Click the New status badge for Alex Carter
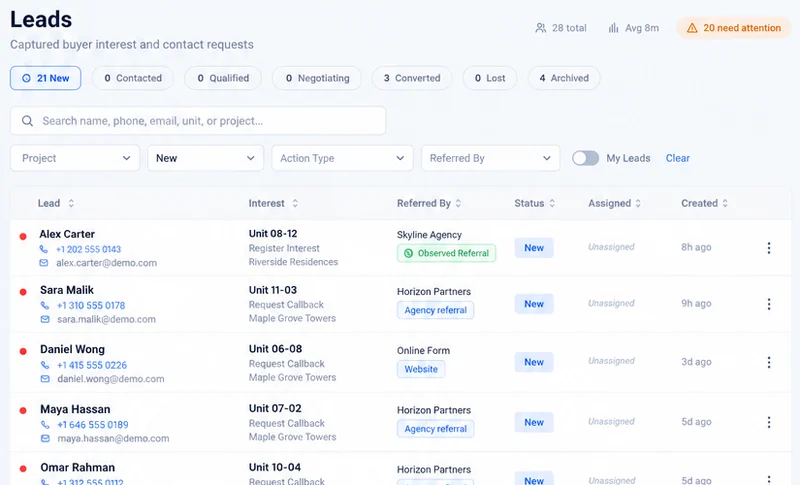The width and height of the screenshot is (800, 485). (x=534, y=248)
